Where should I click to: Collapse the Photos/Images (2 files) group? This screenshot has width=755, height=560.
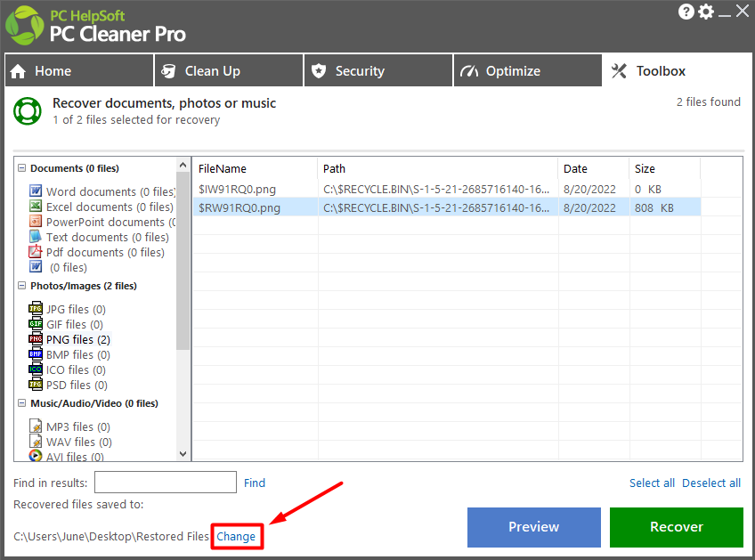pos(21,286)
